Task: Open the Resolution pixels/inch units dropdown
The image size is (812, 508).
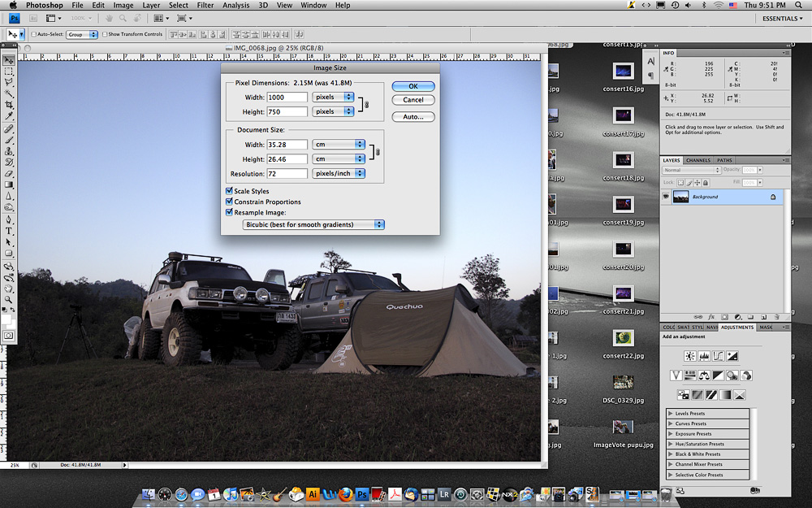Action: coord(339,174)
